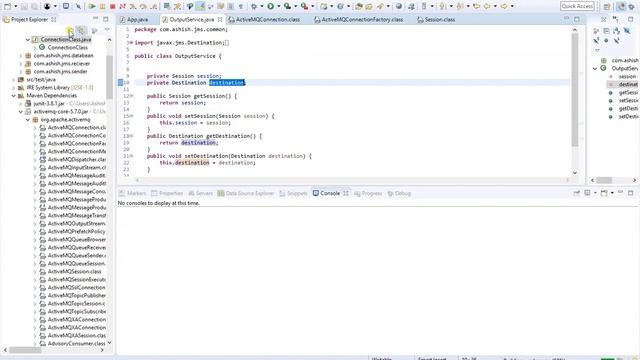
Task: Click the Project Explorer horizontal scrollbar
Action: (25, 350)
